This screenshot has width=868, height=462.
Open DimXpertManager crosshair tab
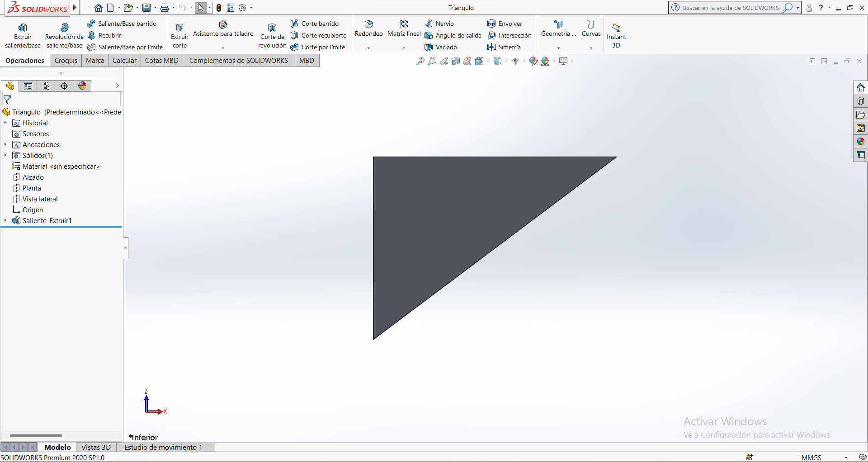click(x=64, y=86)
